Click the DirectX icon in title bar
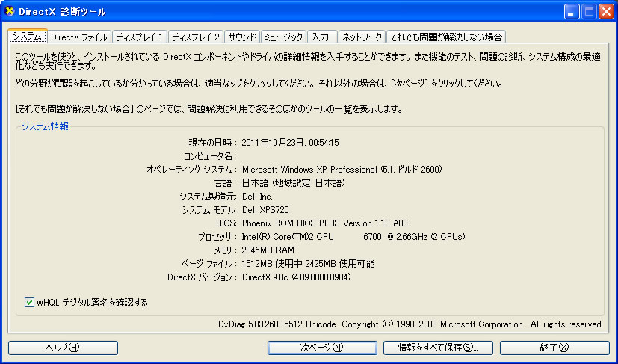This screenshot has height=364, width=618. tap(10, 11)
